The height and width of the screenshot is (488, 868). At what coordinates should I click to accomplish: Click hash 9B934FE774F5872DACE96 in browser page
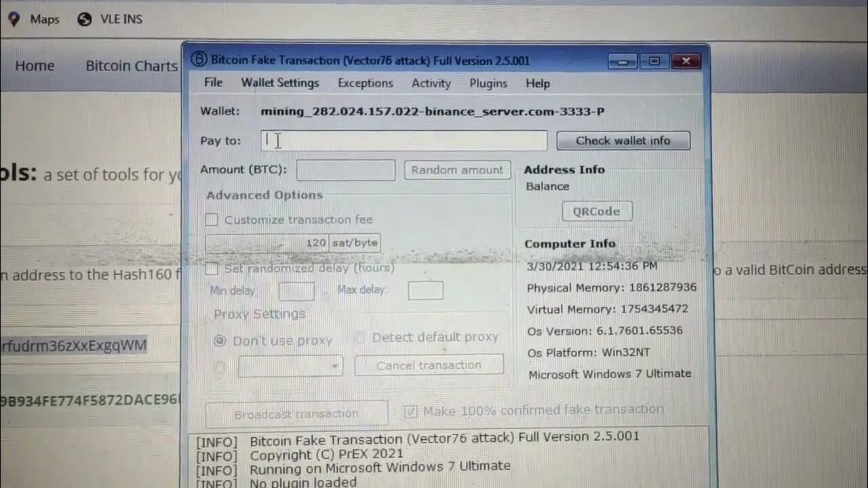(90, 400)
